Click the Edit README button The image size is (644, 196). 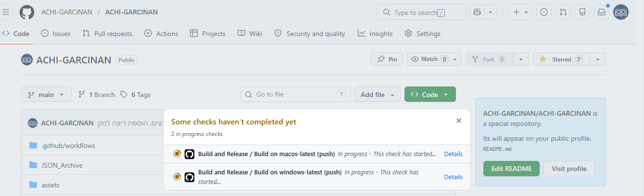click(511, 169)
